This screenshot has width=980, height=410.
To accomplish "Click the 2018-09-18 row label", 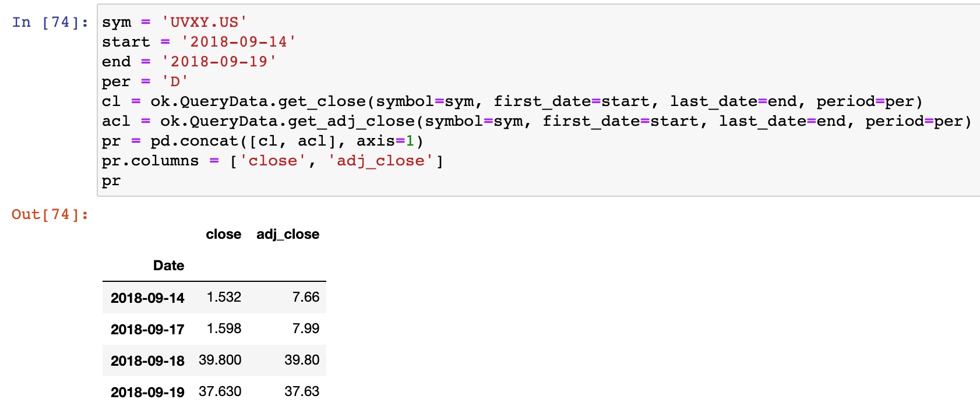I will 147,360.
